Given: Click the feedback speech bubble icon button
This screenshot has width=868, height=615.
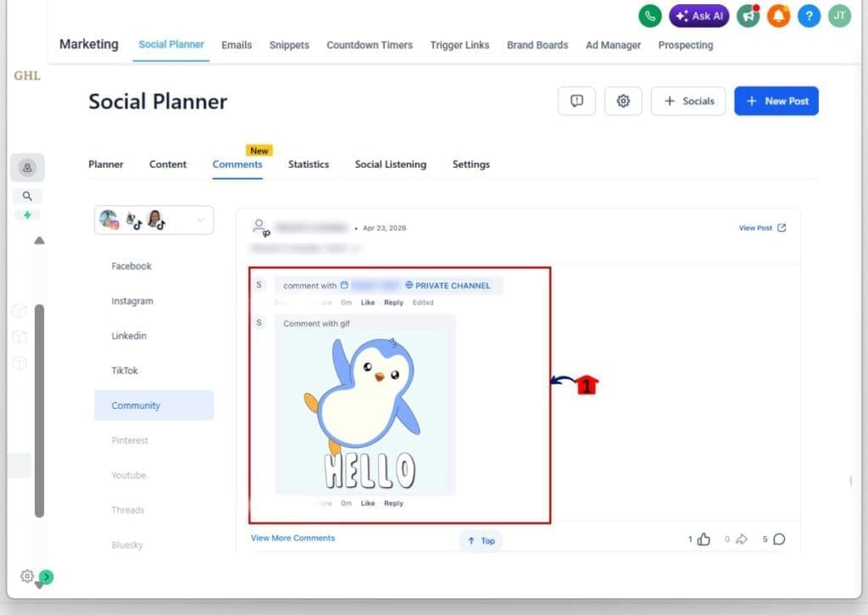Looking at the screenshot, I should pyautogui.click(x=576, y=101).
